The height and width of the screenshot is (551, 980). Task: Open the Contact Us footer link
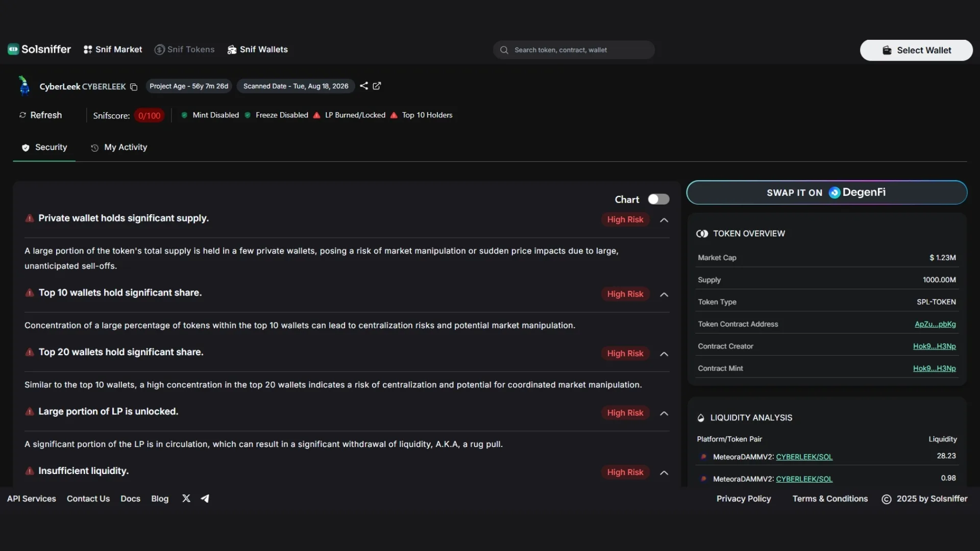88,498
